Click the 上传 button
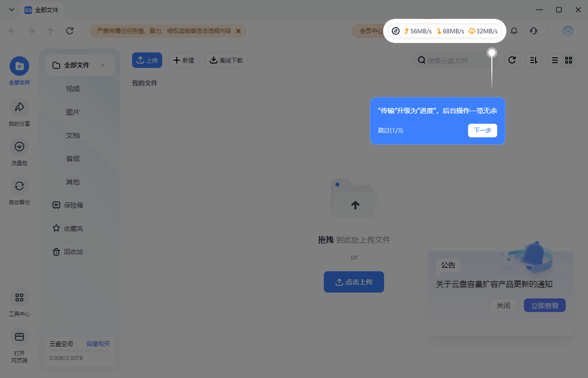Viewport: 588px width, 378px height. [x=147, y=60]
